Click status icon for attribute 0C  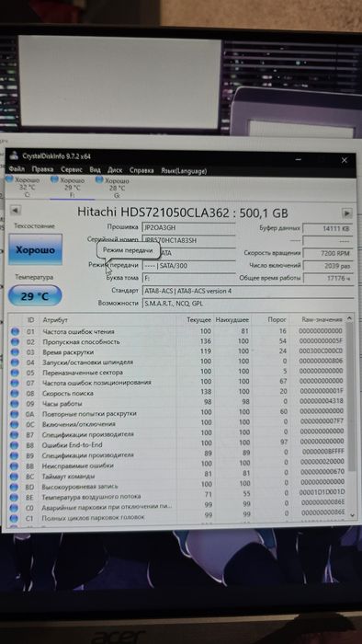click(15, 424)
